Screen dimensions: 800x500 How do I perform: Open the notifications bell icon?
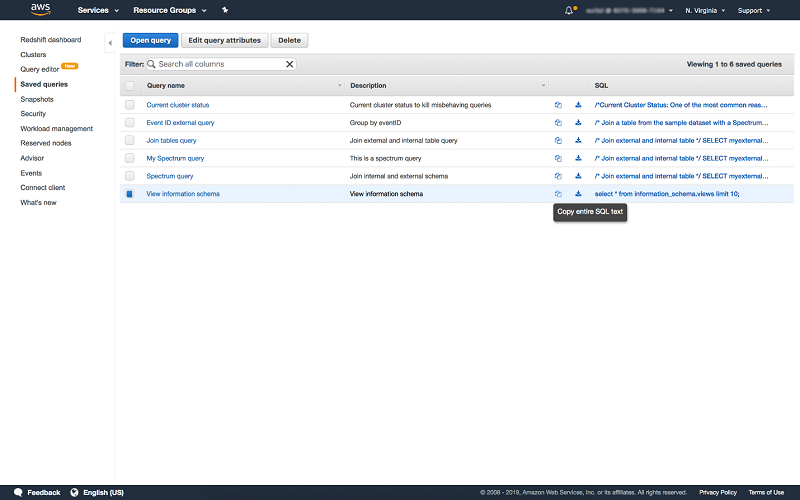pyautogui.click(x=569, y=10)
